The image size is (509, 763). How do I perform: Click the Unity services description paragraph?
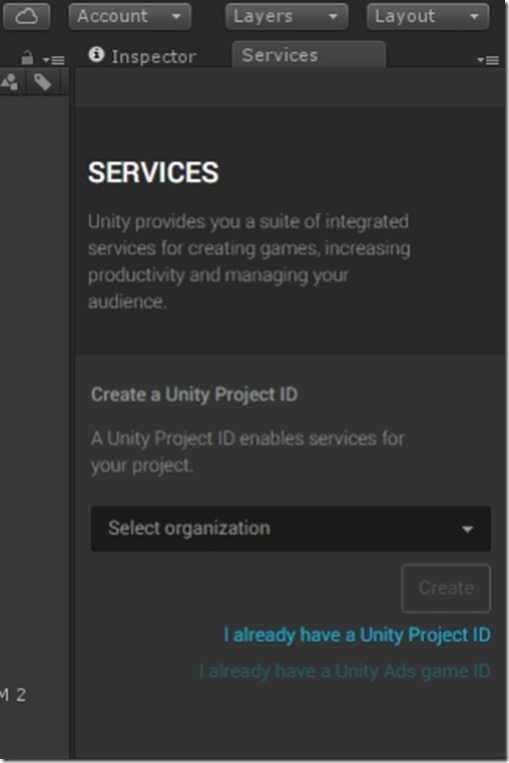point(249,261)
